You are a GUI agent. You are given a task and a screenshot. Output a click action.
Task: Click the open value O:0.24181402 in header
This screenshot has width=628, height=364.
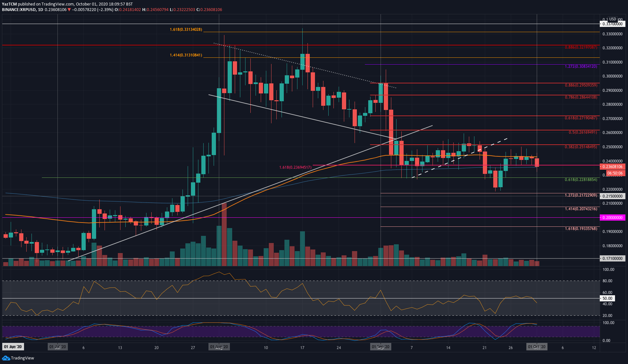(x=128, y=10)
